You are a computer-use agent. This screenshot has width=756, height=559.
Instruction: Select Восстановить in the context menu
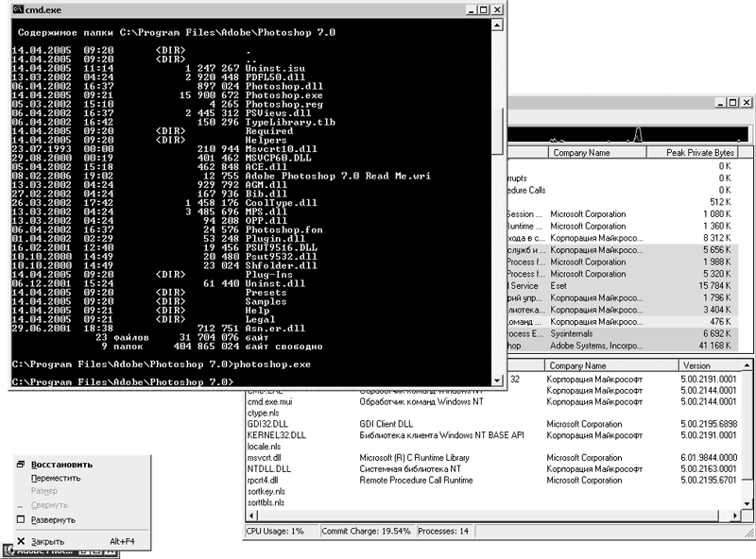[x=61, y=465]
